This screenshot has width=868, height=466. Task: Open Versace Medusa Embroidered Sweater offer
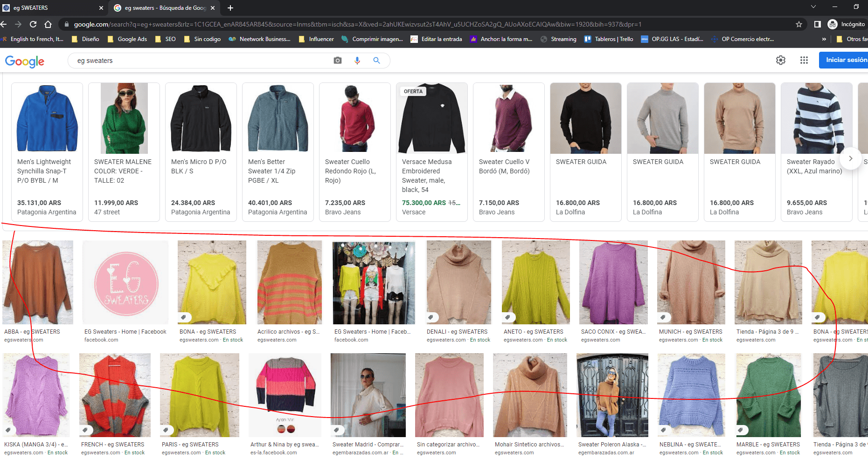431,152
